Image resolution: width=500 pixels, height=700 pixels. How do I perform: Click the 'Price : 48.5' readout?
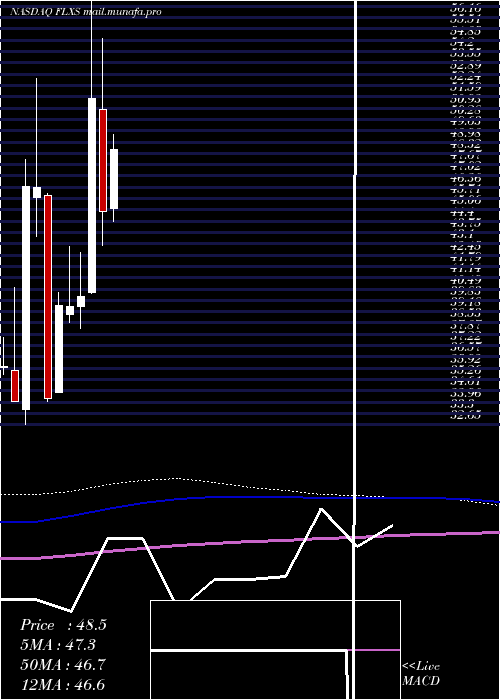click(63, 625)
